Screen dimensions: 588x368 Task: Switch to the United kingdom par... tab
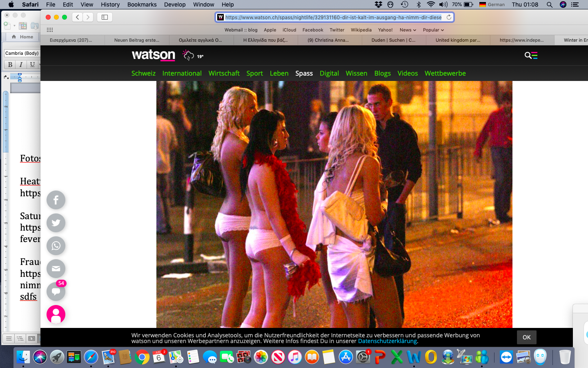tap(458, 40)
